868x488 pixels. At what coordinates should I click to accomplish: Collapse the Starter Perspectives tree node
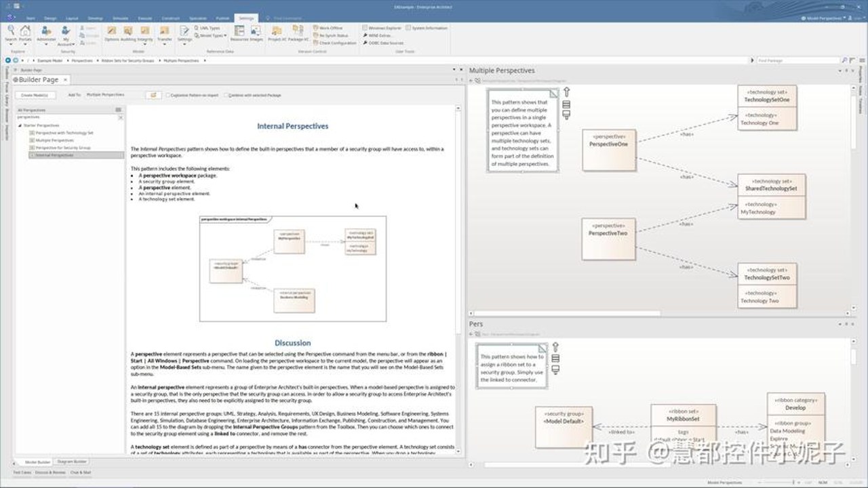pyautogui.click(x=20, y=125)
